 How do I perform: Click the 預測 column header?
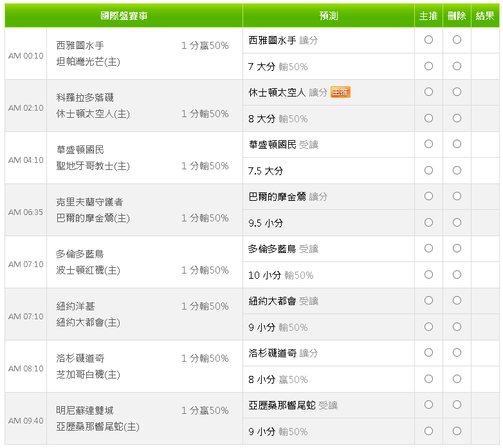[x=329, y=15]
